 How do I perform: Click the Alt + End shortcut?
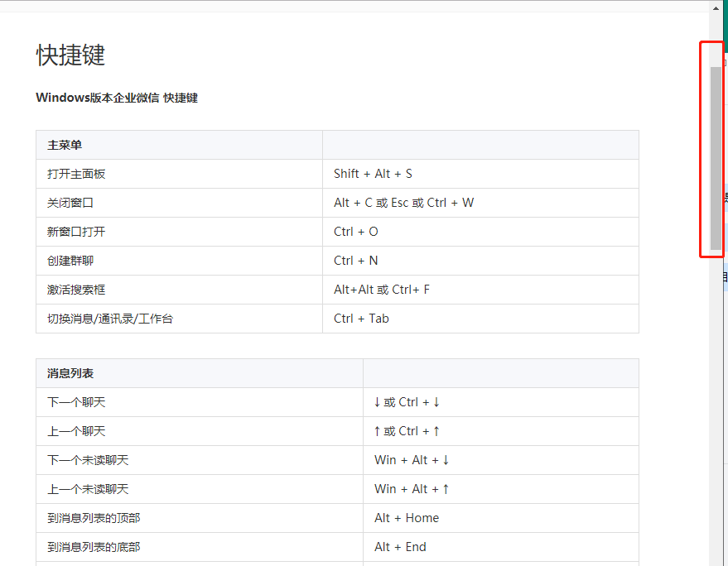click(x=400, y=547)
